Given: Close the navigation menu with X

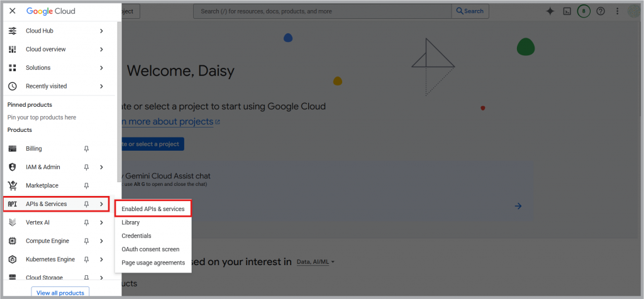Looking at the screenshot, I should click(x=13, y=11).
